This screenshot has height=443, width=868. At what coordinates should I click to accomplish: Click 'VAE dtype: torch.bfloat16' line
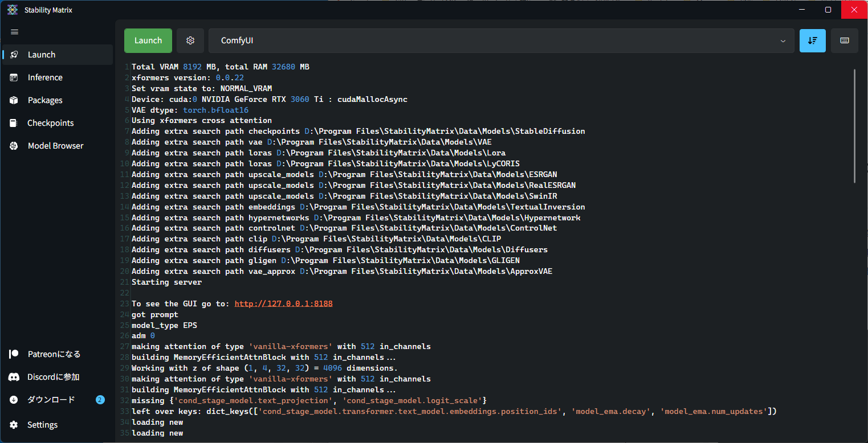(190, 110)
